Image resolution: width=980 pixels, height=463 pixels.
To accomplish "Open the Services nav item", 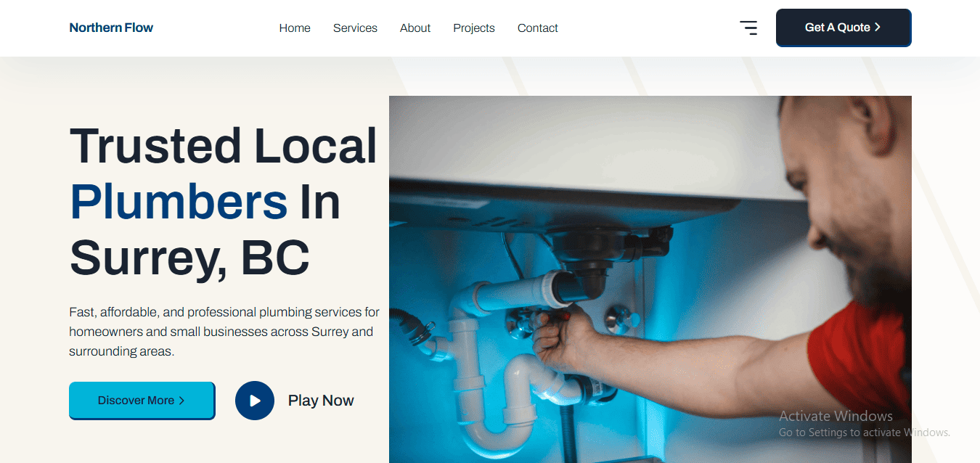I will click(x=355, y=28).
